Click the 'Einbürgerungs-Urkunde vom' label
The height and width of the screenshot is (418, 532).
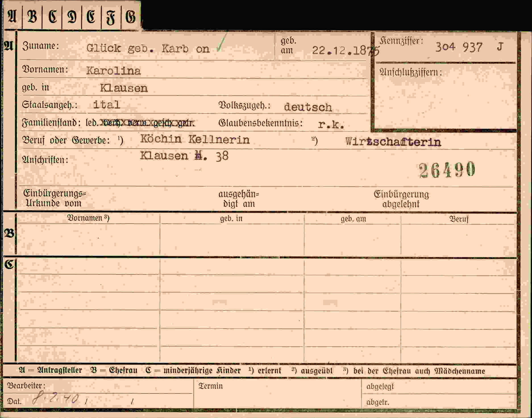point(55,198)
